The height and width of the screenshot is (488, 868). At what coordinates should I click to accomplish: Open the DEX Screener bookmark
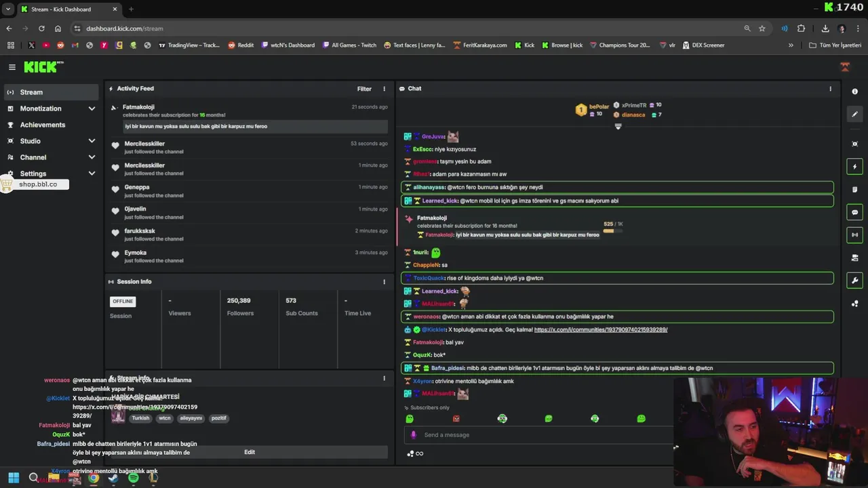704,45
